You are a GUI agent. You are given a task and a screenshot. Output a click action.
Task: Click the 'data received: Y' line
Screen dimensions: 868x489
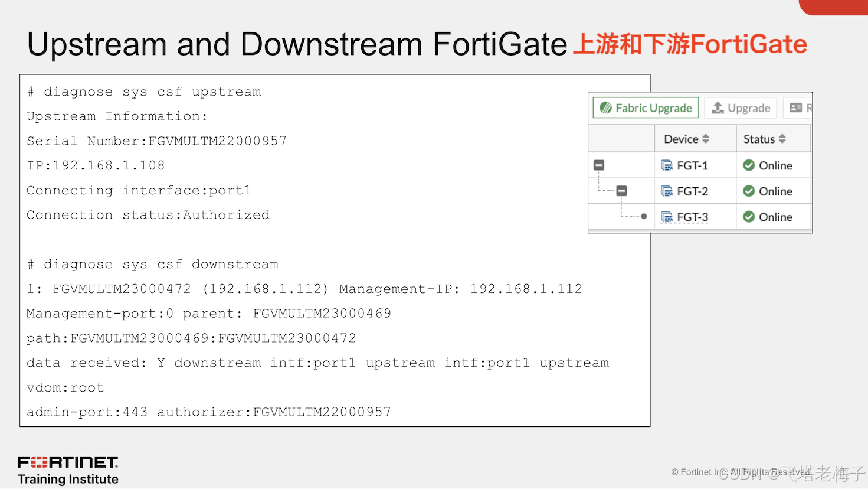point(317,363)
